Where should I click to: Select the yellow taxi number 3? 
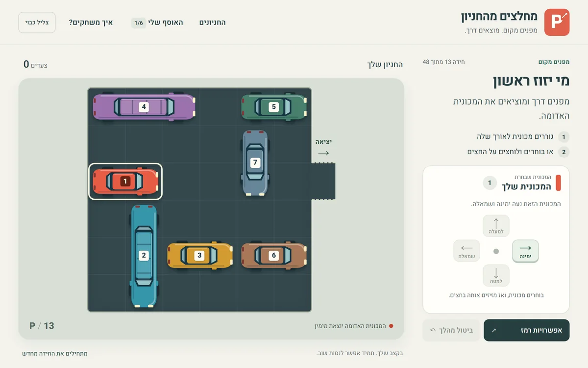click(x=199, y=255)
